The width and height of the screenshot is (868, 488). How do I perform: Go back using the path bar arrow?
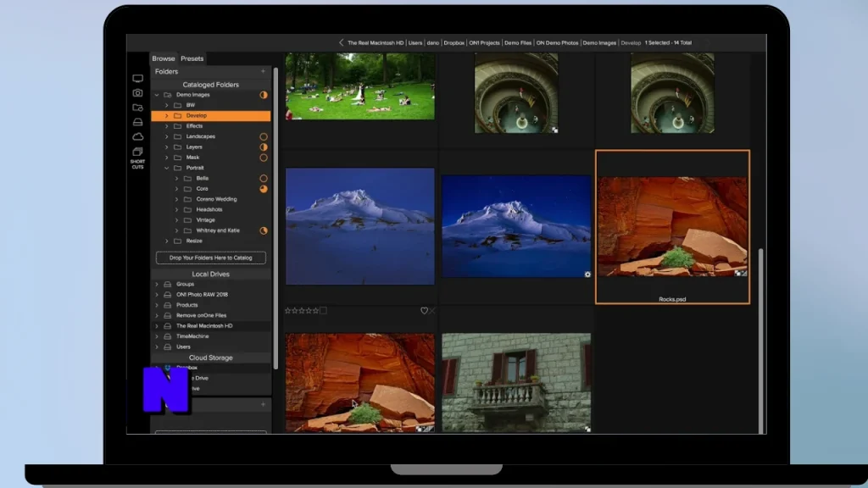click(x=341, y=42)
